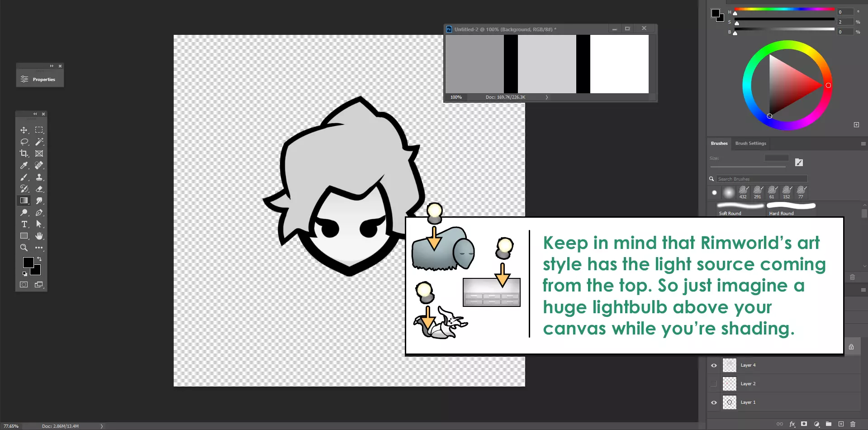Click the toolbox foreground color swatch

point(28,262)
